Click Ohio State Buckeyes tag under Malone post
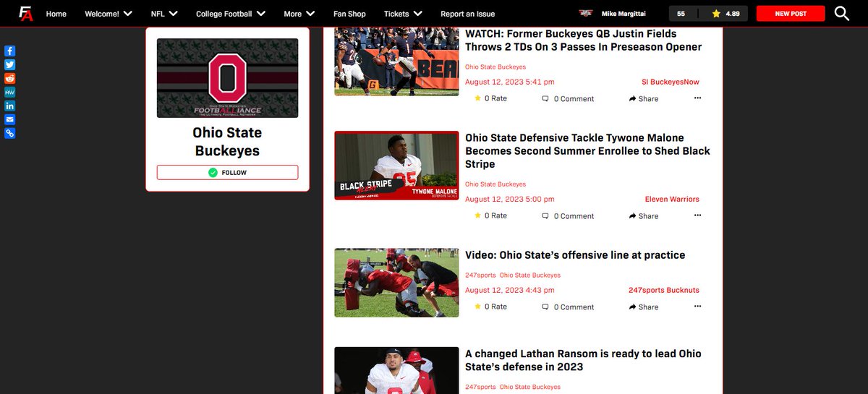 coord(495,184)
